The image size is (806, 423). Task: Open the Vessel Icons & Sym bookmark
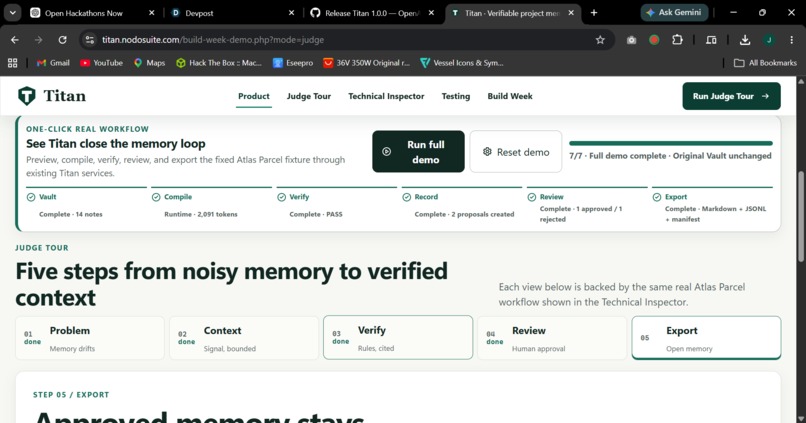462,63
